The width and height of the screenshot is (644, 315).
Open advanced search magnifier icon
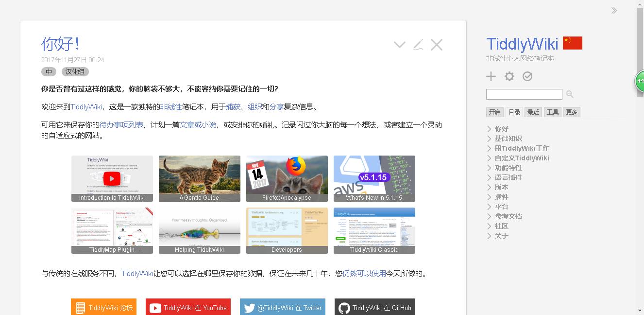(x=570, y=94)
